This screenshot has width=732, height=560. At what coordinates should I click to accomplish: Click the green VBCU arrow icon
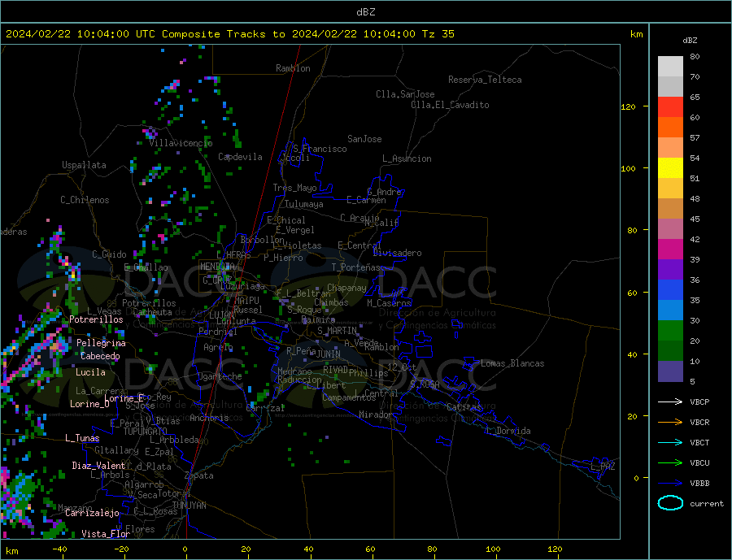pos(670,463)
